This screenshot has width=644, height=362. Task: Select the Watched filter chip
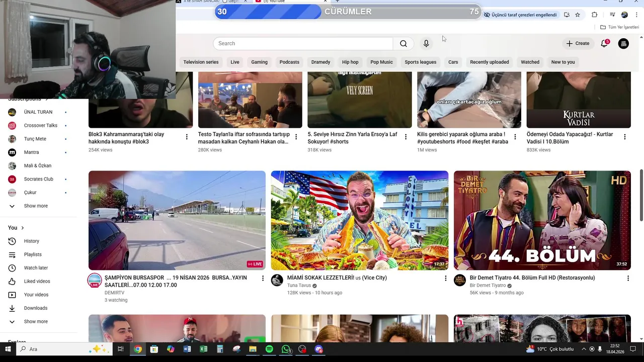[x=530, y=62]
